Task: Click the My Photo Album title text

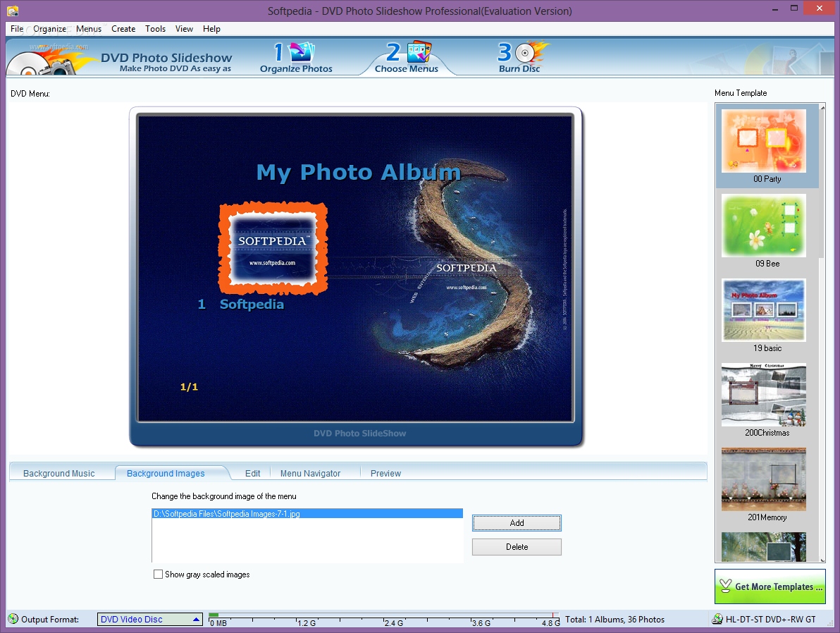Action: 359,172
